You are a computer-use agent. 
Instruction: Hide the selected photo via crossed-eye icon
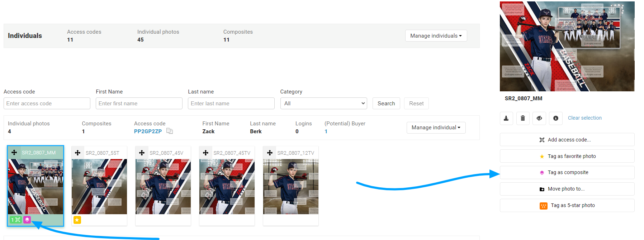pyautogui.click(x=539, y=118)
